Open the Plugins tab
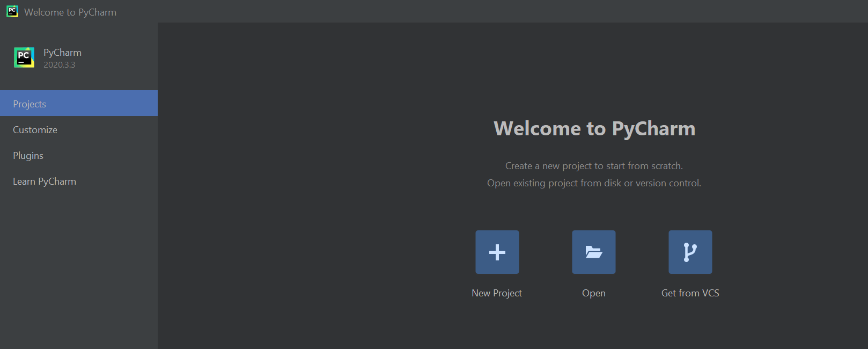 click(79, 155)
